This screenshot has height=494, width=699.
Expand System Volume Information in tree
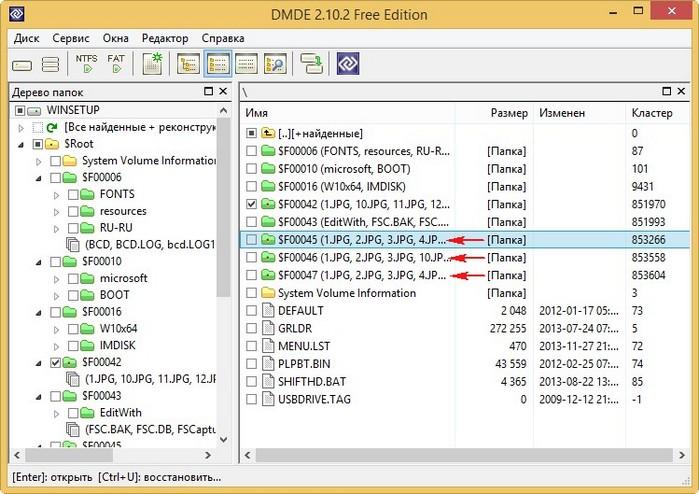click(39, 161)
